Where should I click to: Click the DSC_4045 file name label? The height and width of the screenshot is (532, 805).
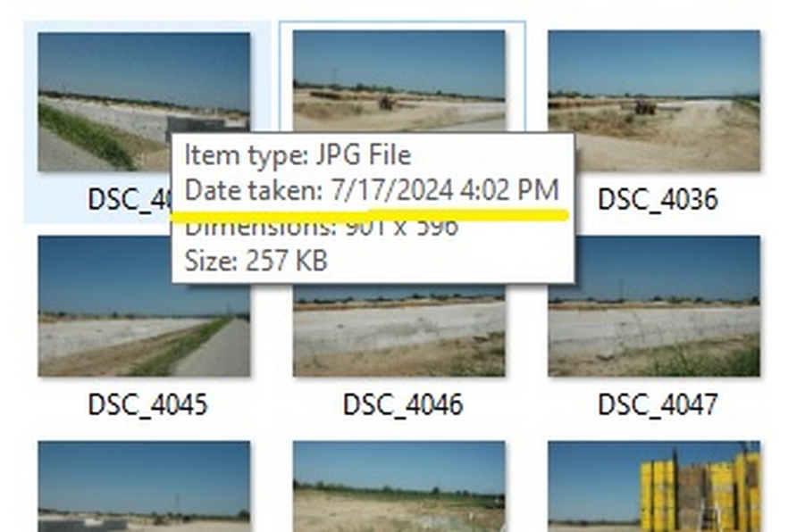click(x=147, y=404)
